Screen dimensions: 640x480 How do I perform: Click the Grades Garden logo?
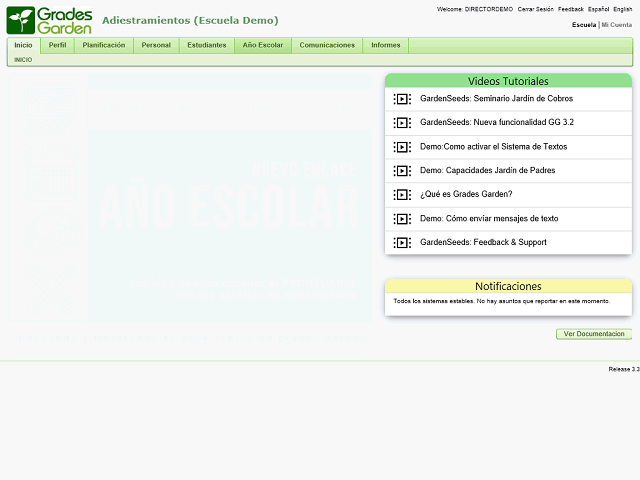[x=49, y=20]
